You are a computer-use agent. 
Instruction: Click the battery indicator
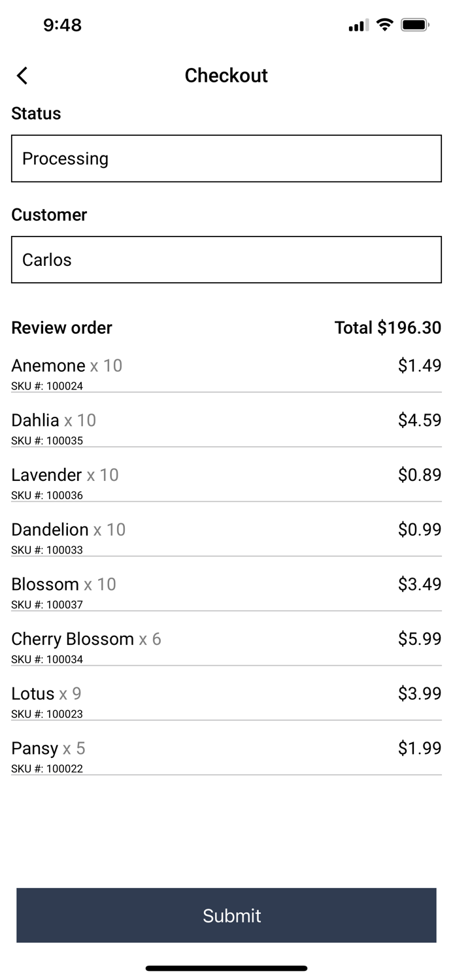tap(414, 24)
